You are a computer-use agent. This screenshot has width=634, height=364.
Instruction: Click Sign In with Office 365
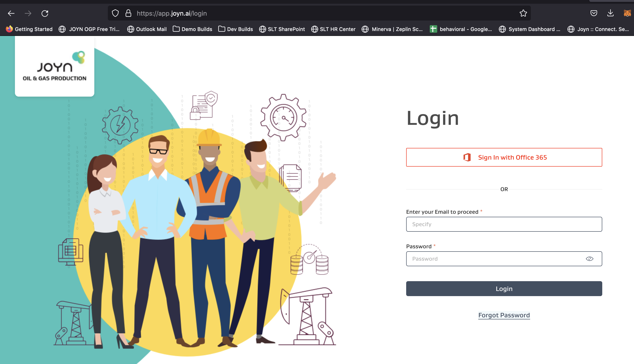point(504,157)
